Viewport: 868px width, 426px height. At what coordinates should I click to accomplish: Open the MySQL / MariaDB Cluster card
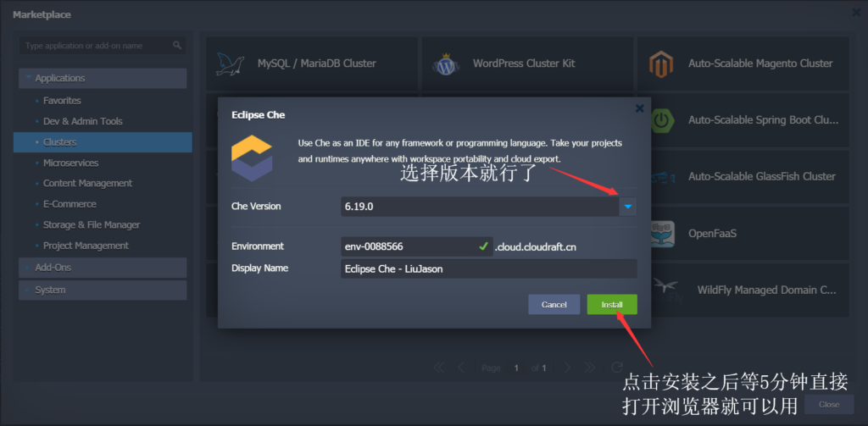pyautogui.click(x=312, y=64)
